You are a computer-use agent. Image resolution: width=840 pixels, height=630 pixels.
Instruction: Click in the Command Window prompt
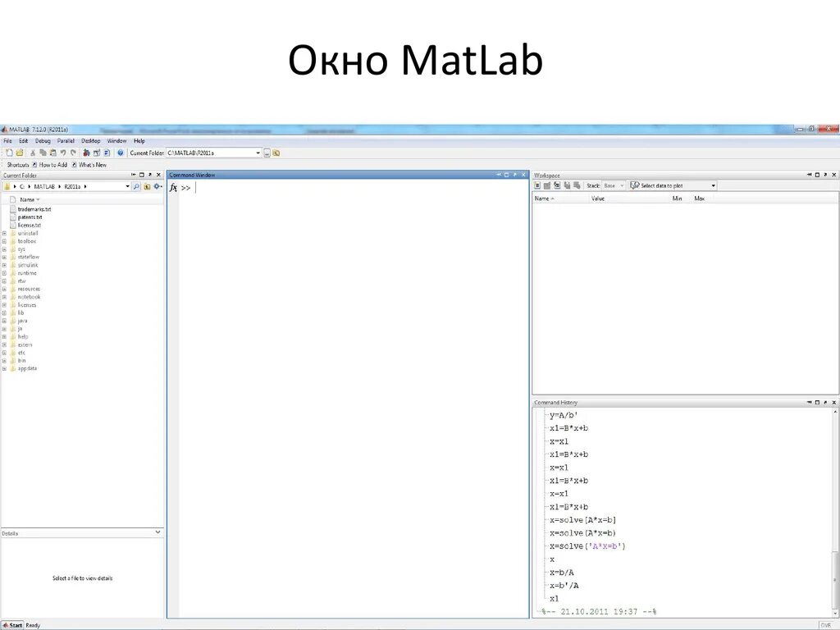pos(196,188)
